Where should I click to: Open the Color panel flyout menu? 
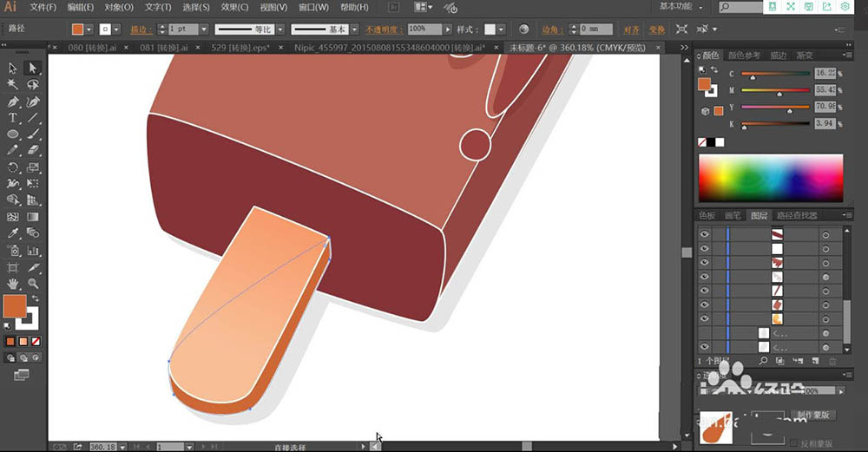(846, 55)
